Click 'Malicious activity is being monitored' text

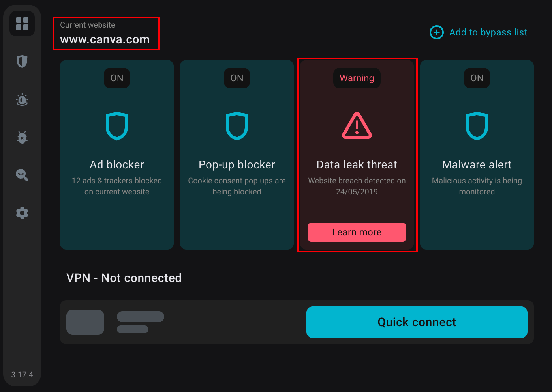[477, 186]
